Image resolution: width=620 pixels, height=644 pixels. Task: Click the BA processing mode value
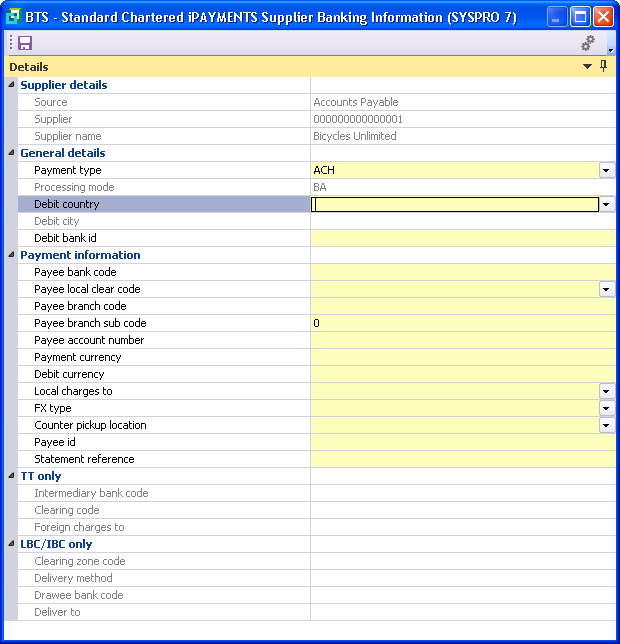[x=320, y=187]
